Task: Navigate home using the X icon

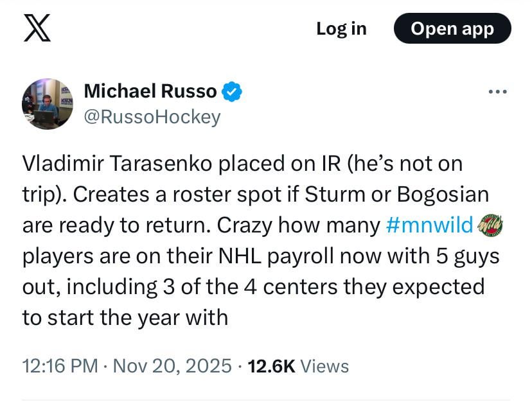Action: pos(35,28)
